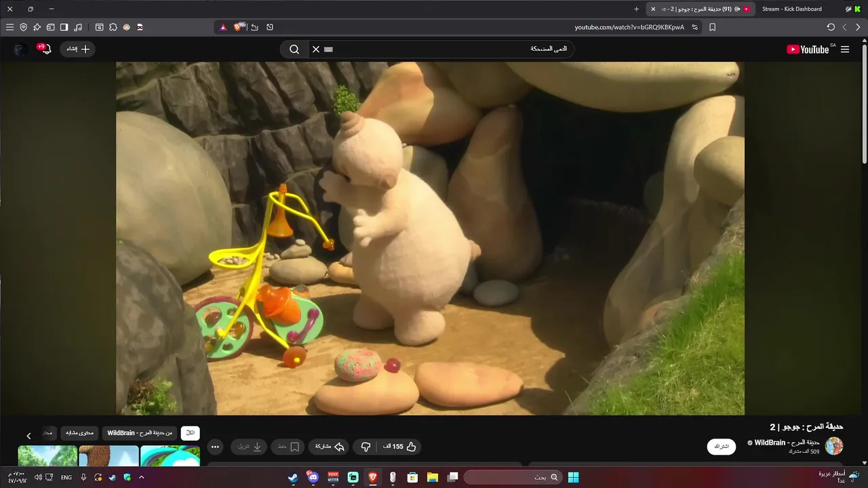Screen dimensions: 868x488
Task: Open the tab search toolbar icon
Action: (99, 27)
